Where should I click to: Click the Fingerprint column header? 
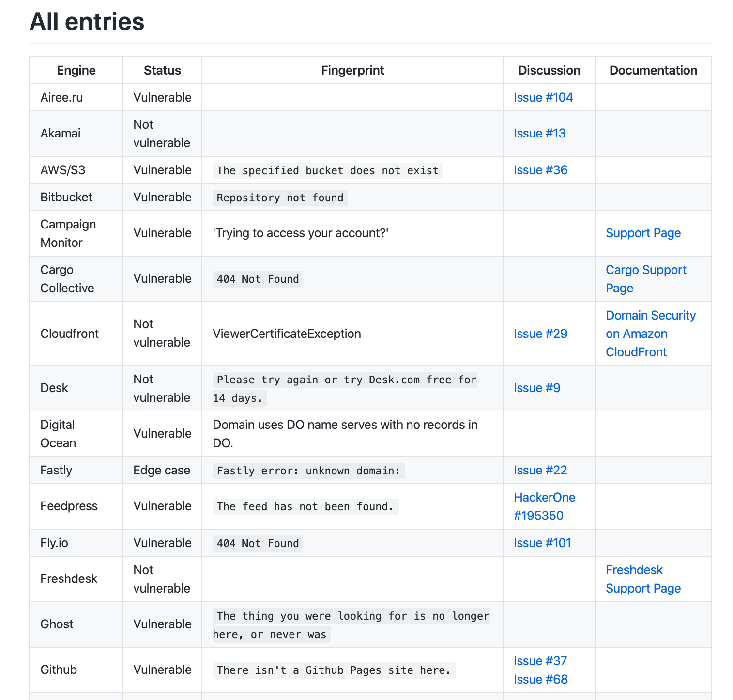(352, 70)
